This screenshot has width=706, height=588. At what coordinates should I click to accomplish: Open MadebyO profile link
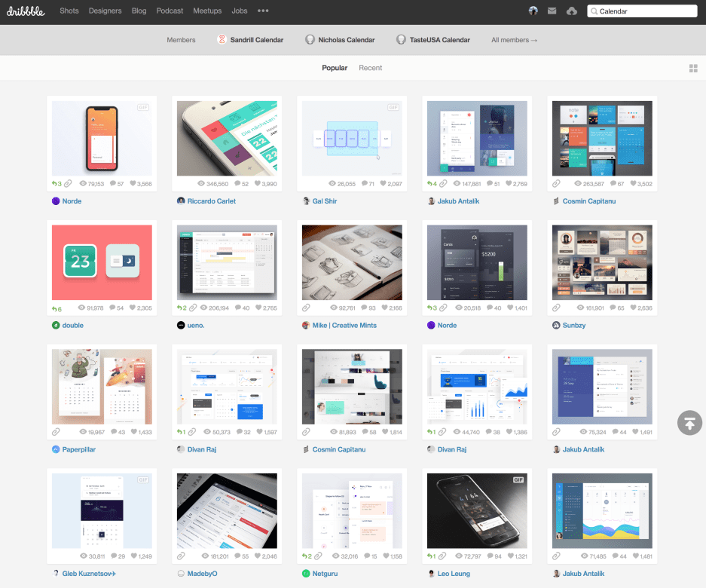pyautogui.click(x=202, y=573)
